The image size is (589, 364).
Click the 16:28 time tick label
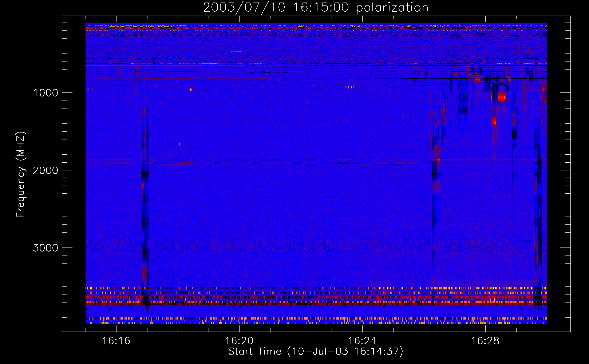click(485, 341)
